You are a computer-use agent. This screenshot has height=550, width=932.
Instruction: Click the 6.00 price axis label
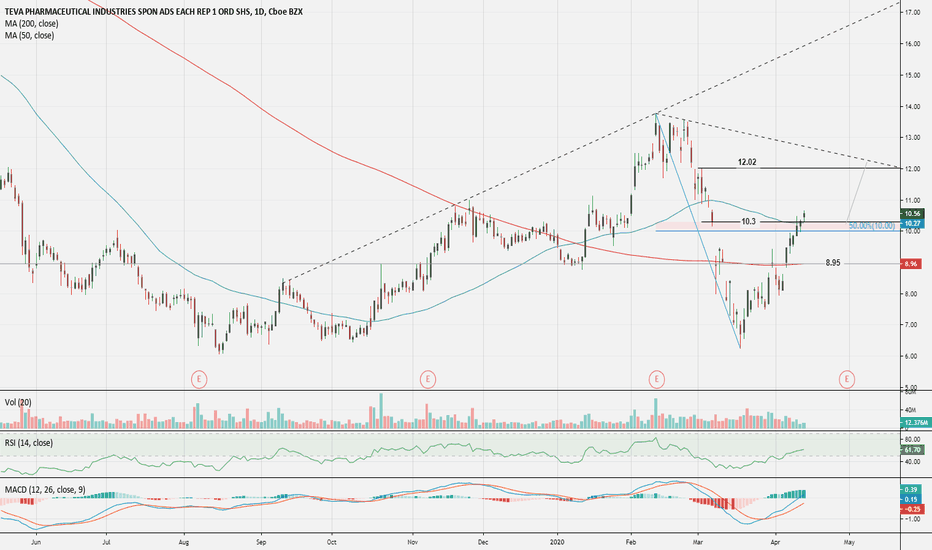coord(913,357)
